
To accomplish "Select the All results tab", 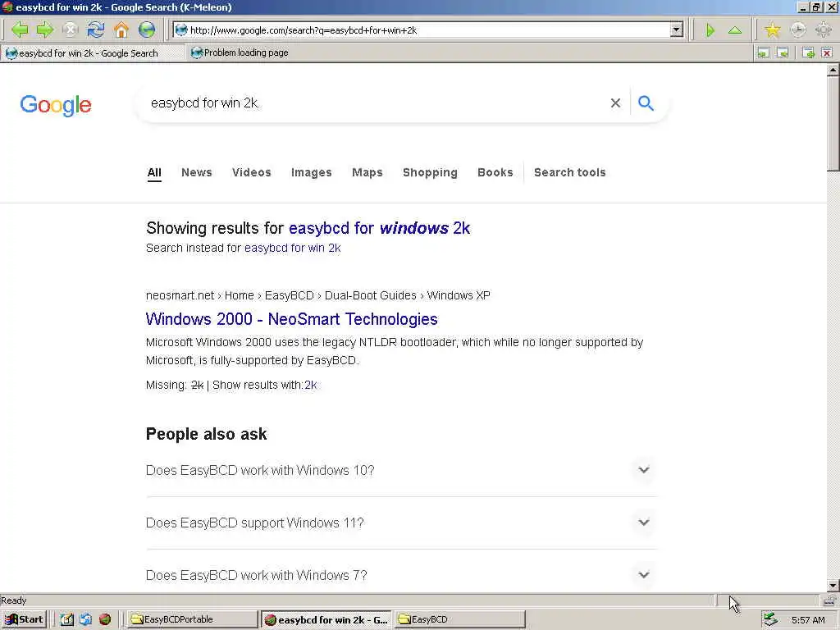I will [154, 172].
